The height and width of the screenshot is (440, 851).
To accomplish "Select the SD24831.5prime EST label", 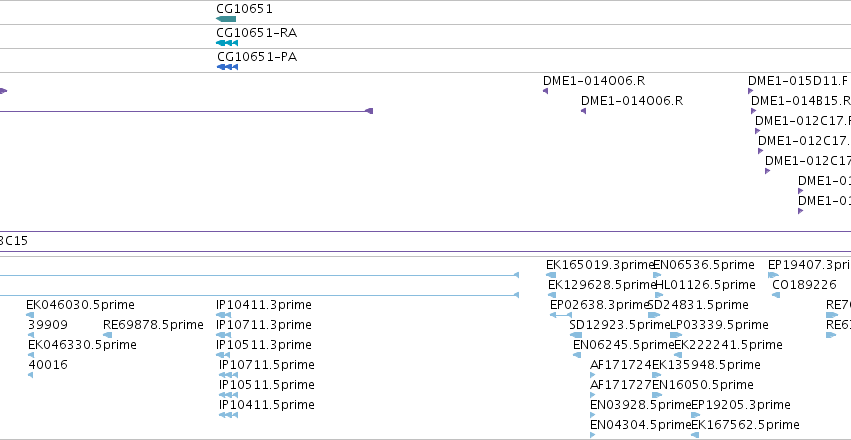I will pyautogui.click(x=698, y=305).
